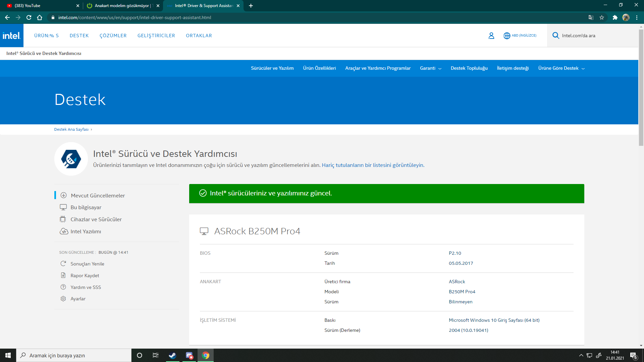
Task: Click the page vertical scrollbar thumb
Action: pos(641,87)
